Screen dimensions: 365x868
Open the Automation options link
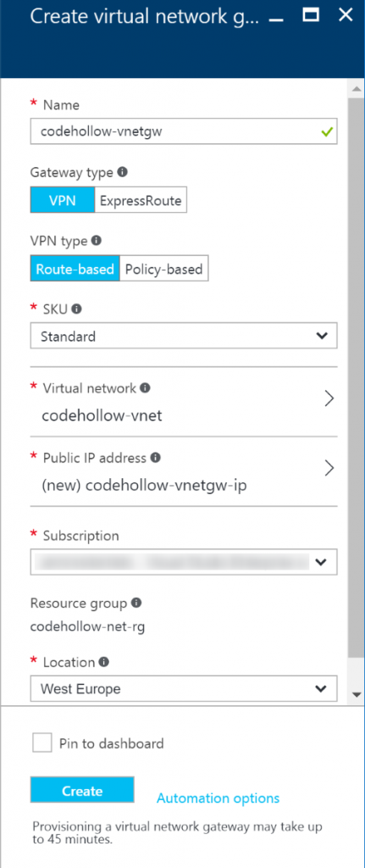(218, 798)
